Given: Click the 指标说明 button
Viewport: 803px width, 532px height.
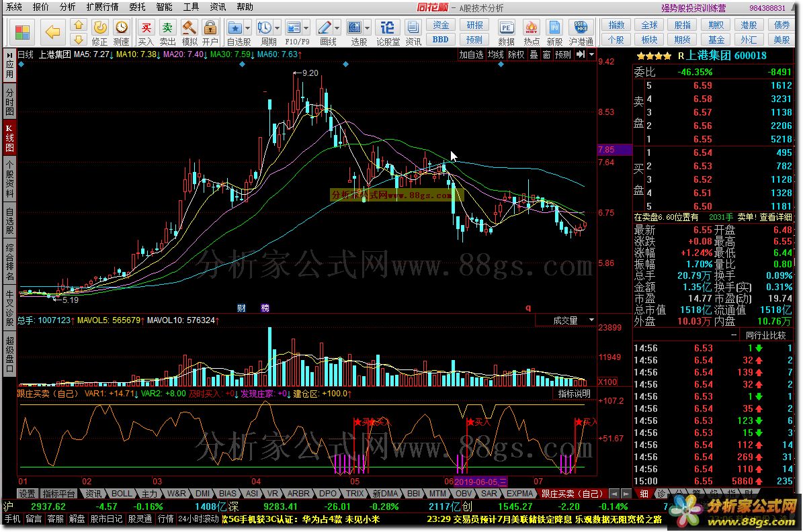Looking at the screenshot, I should pos(574,394).
